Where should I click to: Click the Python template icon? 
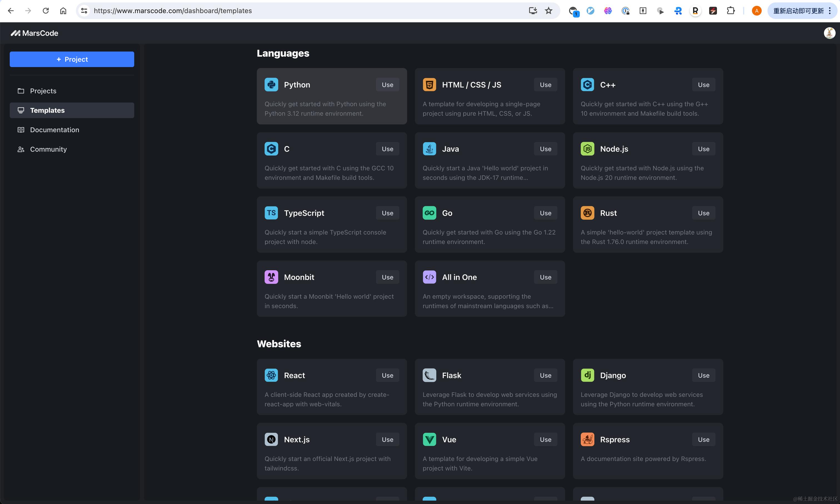coord(271,85)
